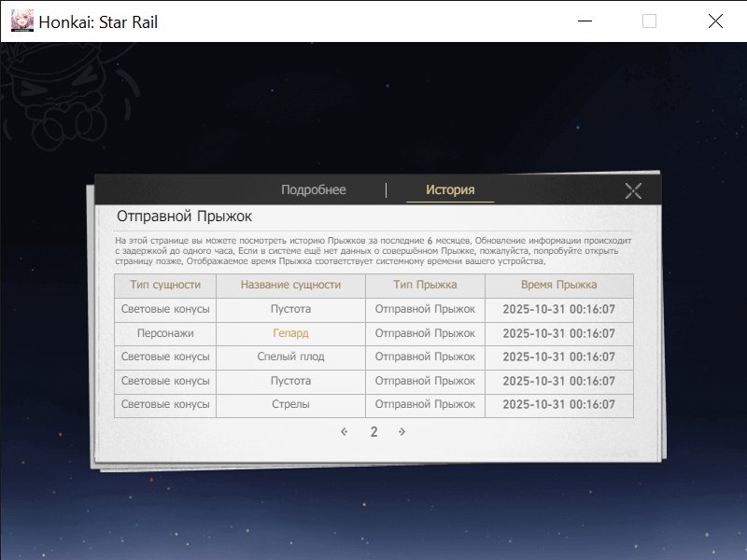
Task: Click the Honkai: Star Rail app icon
Action: coord(22,21)
